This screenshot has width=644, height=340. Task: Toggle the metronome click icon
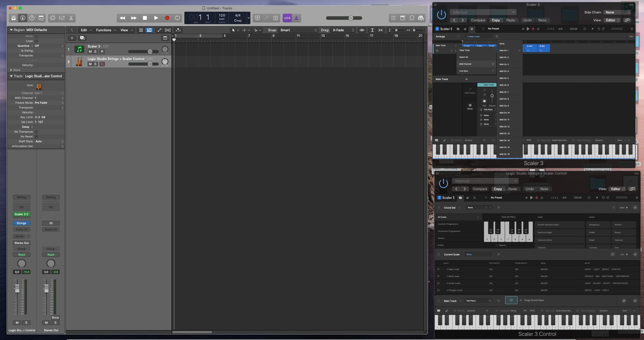pyautogui.click(x=297, y=18)
